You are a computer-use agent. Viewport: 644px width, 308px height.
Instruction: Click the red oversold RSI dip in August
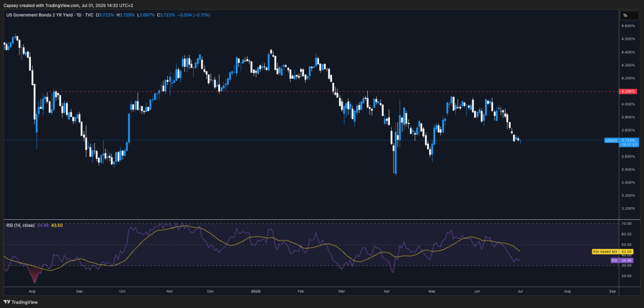tap(33, 275)
